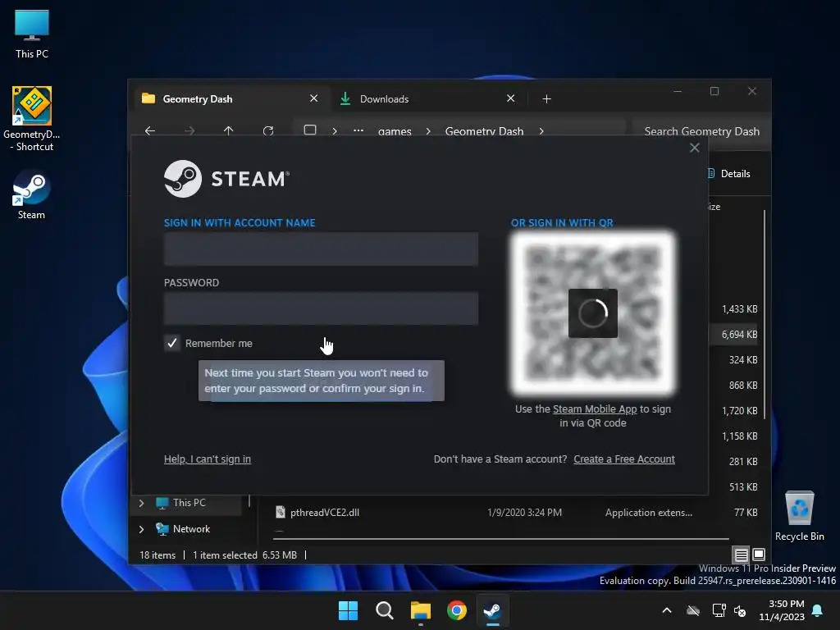Screen dimensions: 840x630
Task: Click the 1,433 KB size cell
Action: click(x=739, y=309)
